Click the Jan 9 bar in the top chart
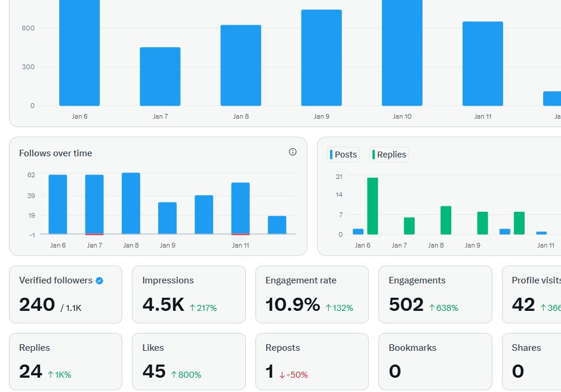Viewport: 561px width, 392px height. 321,58
